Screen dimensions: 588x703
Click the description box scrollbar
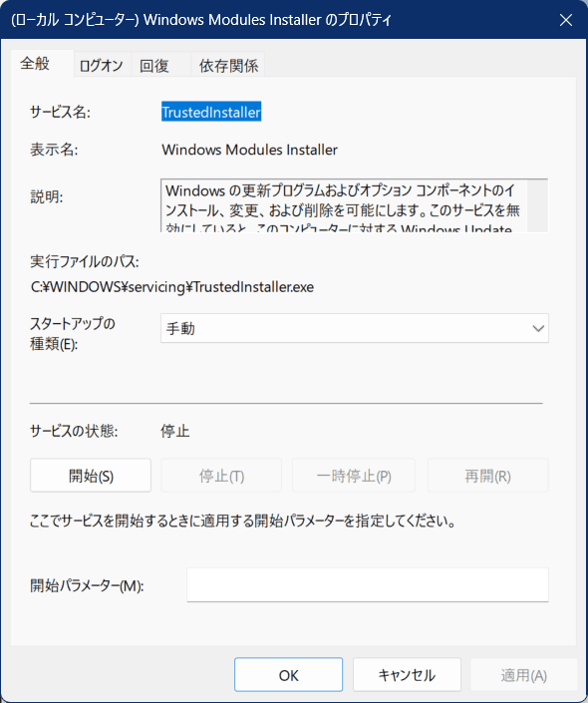(x=537, y=205)
